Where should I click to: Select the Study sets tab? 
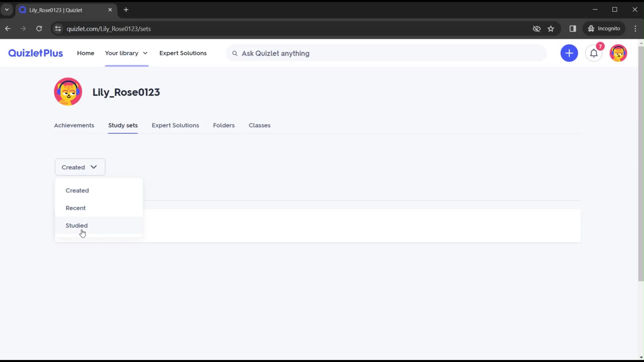123,125
